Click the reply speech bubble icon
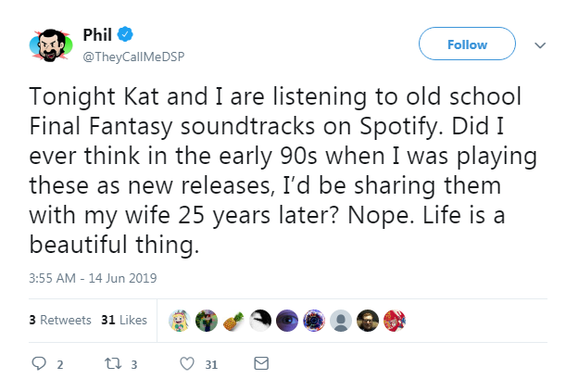The height and width of the screenshot is (392, 566). click(x=39, y=363)
